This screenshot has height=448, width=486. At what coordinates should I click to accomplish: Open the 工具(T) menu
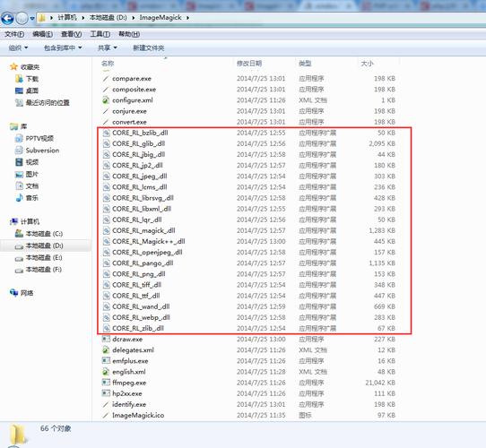pos(100,34)
